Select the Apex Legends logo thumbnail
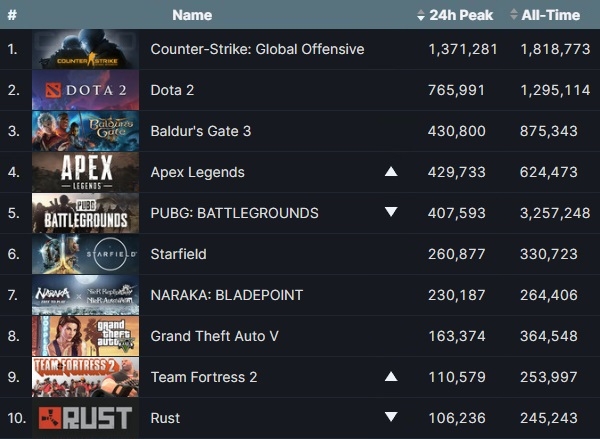Image resolution: width=600 pixels, height=439 pixels. point(85,172)
